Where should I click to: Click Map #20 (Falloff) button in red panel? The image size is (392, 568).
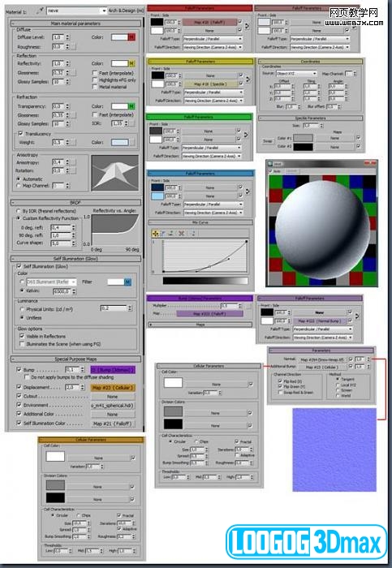pos(209,23)
